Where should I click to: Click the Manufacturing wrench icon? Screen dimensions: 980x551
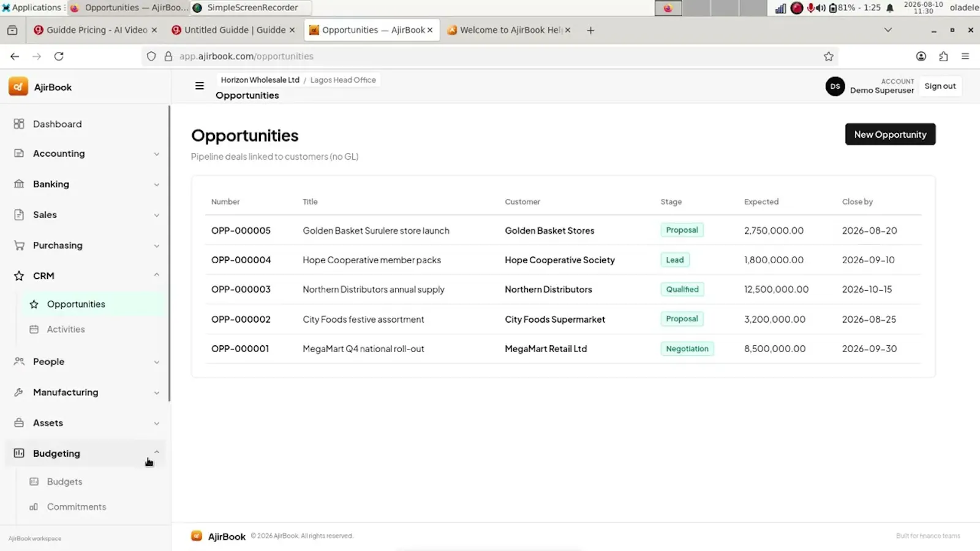[19, 392]
